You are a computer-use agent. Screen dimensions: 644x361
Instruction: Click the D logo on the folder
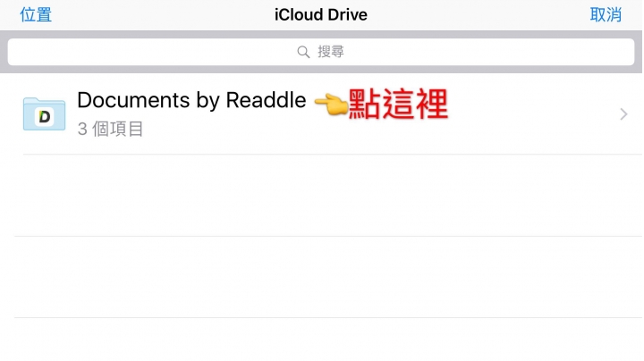click(45, 117)
